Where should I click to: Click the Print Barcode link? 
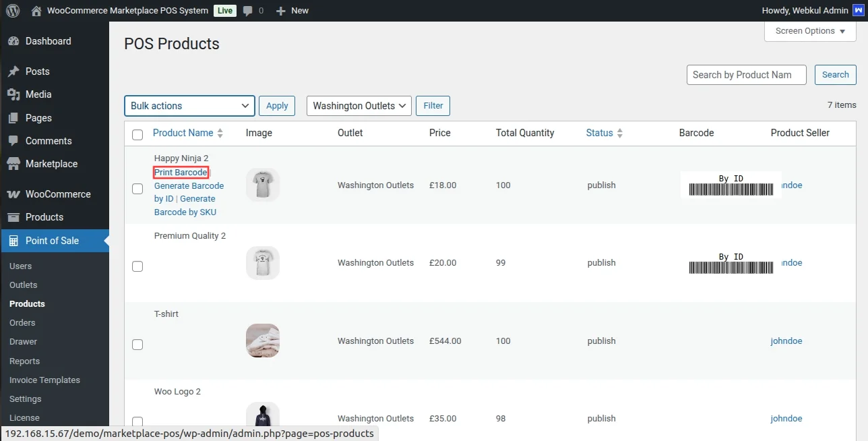click(x=181, y=173)
